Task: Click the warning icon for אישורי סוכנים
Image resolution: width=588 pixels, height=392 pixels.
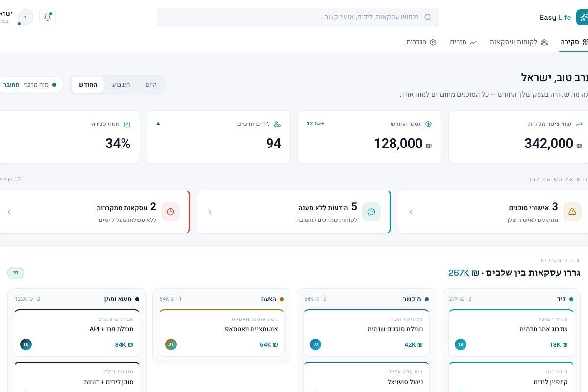Action: click(x=572, y=212)
